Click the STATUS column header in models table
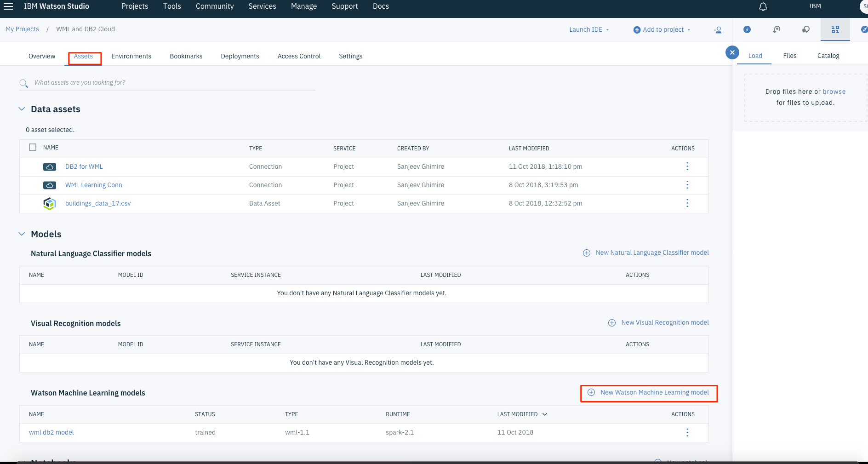The width and height of the screenshot is (868, 464). click(205, 414)
